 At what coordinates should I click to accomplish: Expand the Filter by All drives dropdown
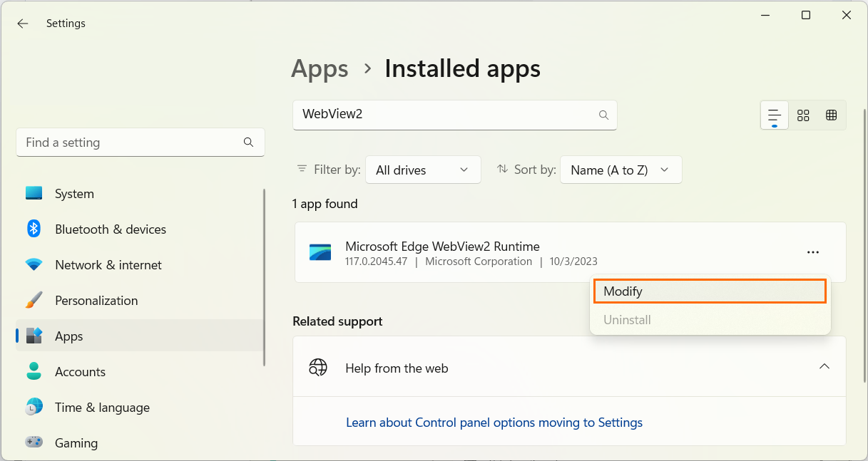422,170
